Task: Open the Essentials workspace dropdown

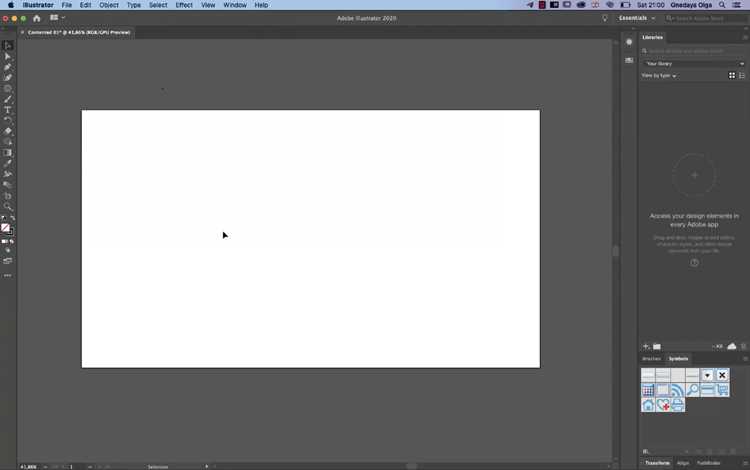Action: 637,18
